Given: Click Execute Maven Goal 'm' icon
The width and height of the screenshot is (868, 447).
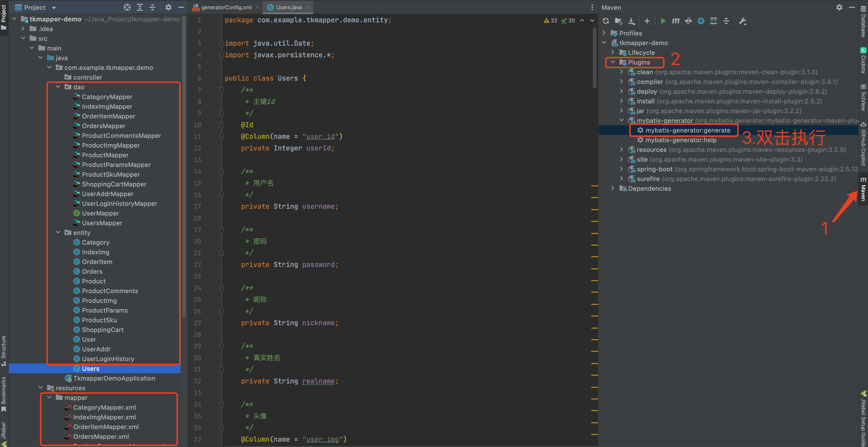Looking at the screenshot, I should pyautogui.click(x=675, y=21).
